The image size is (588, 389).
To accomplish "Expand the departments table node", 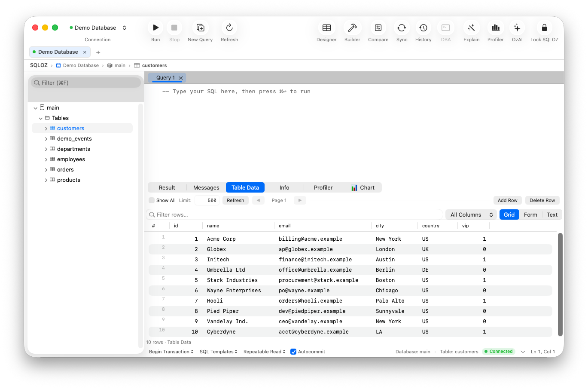I will 46,149.
